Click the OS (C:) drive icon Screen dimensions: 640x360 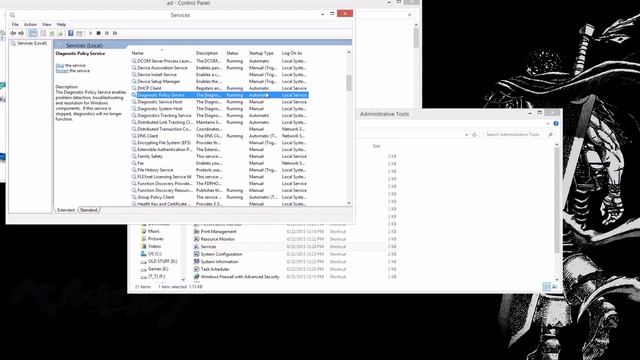coord(143,253)
